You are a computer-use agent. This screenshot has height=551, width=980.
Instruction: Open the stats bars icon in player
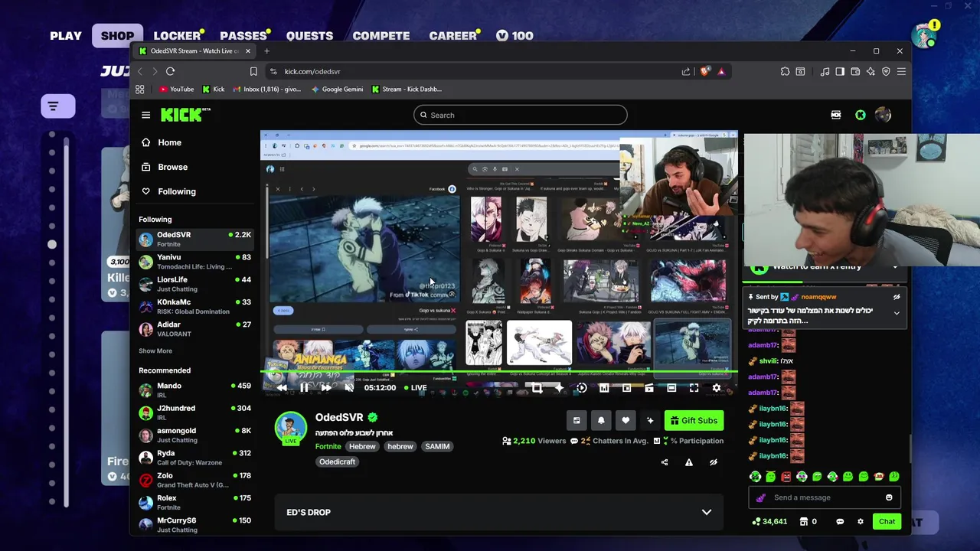(604, 388)
